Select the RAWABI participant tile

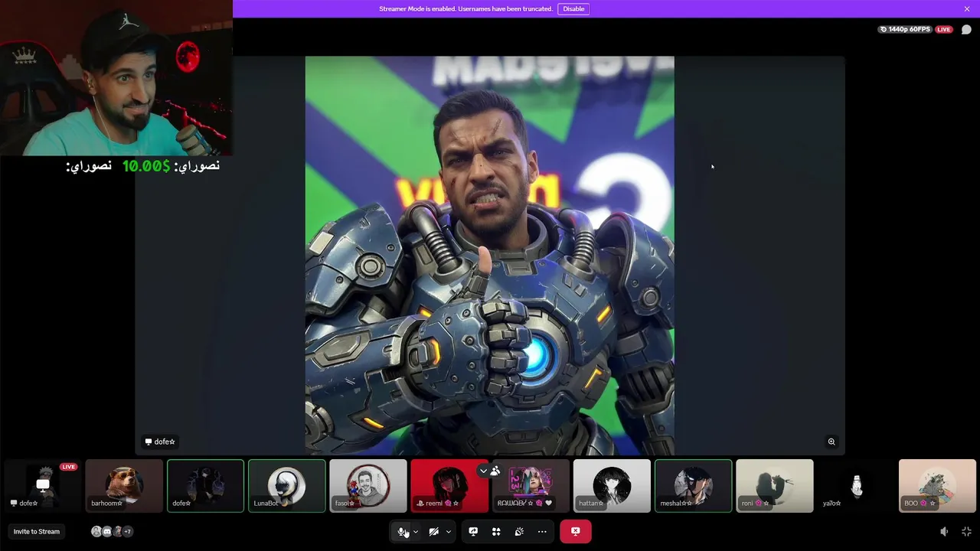tap(531, 486)
